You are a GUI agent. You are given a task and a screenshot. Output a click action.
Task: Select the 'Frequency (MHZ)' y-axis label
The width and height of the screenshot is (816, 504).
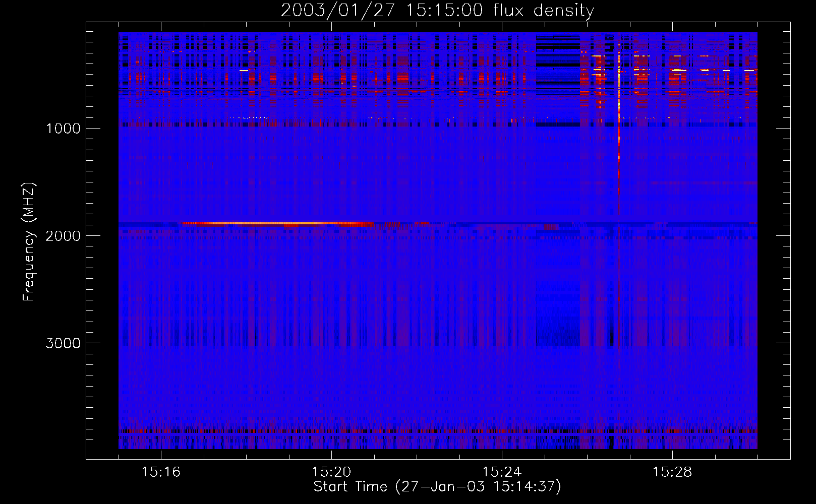(x=29, y=242)
